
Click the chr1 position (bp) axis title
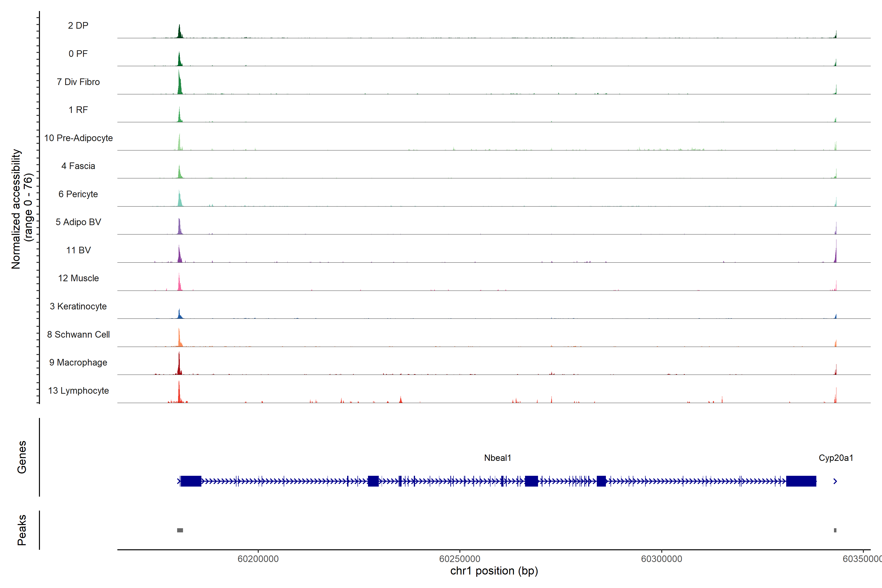tap(494, 571)
